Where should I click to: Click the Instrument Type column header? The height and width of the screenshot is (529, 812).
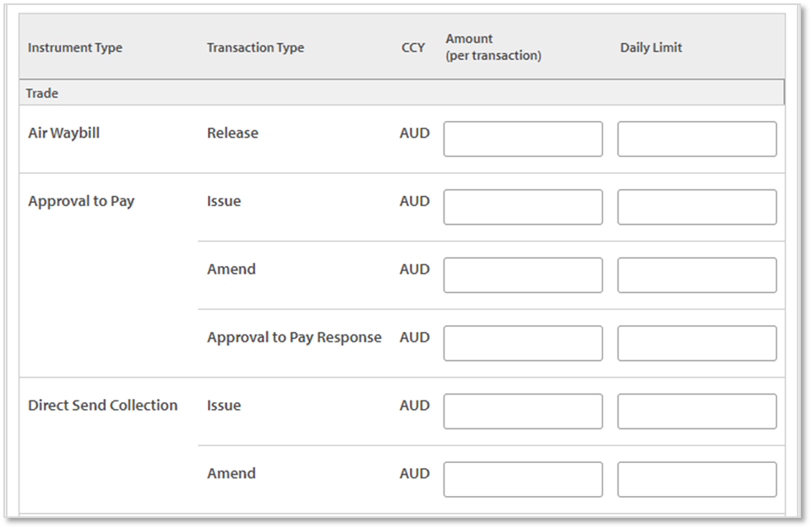75,48
